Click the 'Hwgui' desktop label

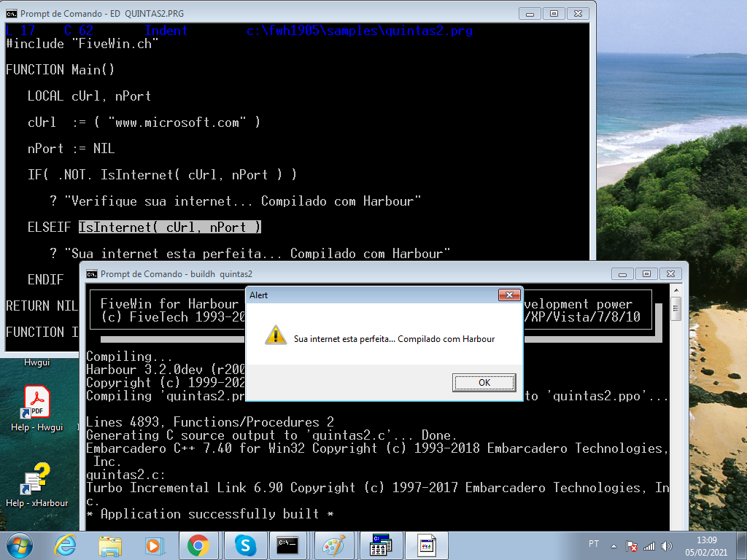point(36,362)
